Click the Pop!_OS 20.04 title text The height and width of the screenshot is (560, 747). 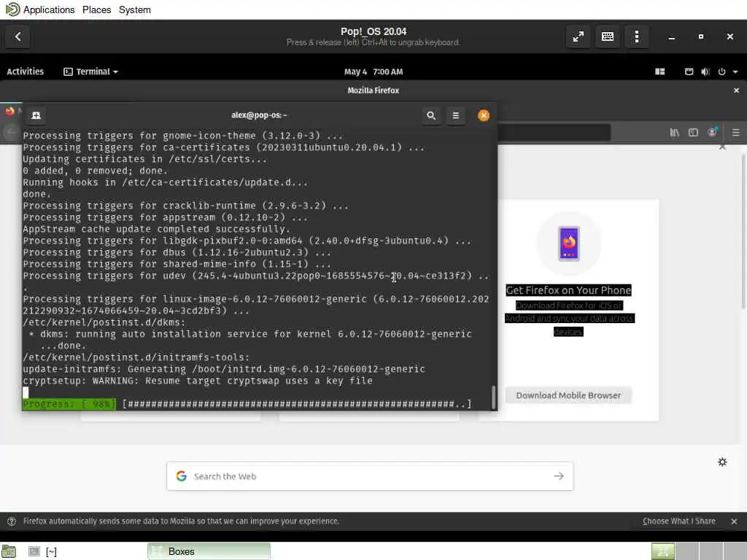pos(373,31)
